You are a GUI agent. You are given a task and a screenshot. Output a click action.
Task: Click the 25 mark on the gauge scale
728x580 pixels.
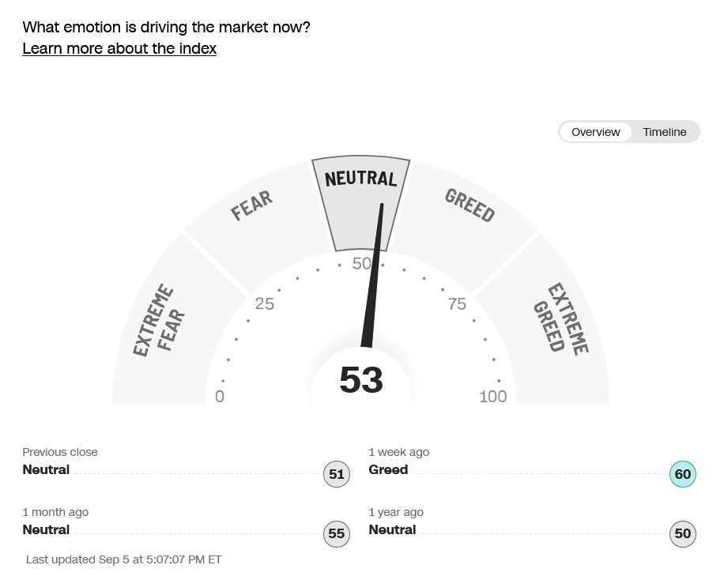click(x=265, y=304)
